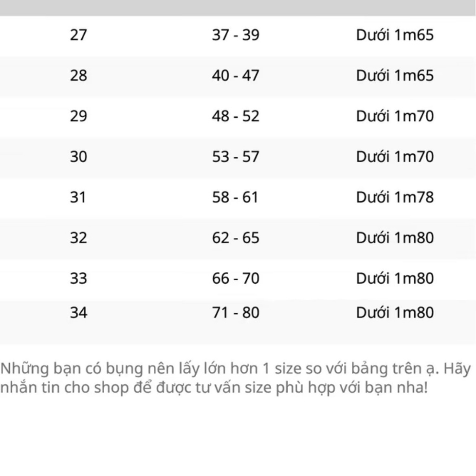The width and height of the screenshot is (476, 476).
Task: Click the Dưới 1m78 height cell
Action: 395,197
